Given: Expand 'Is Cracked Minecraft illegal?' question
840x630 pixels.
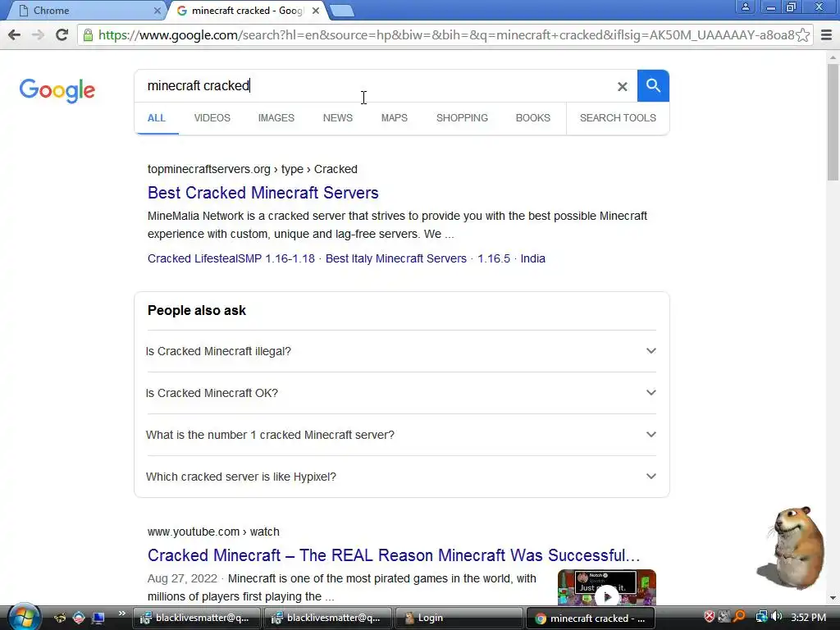Looking at the screenshot, I should tap(401, 351).
